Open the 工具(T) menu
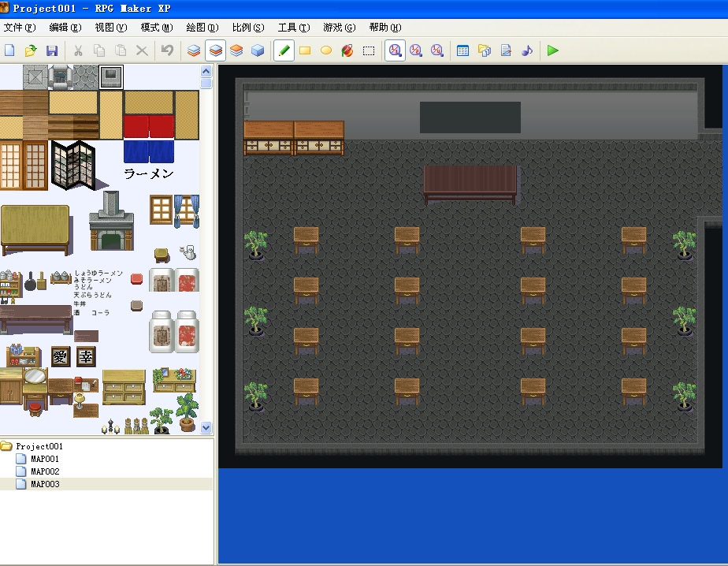The width and height of the screenshot is (728, 566). click(x=294, y=28)
